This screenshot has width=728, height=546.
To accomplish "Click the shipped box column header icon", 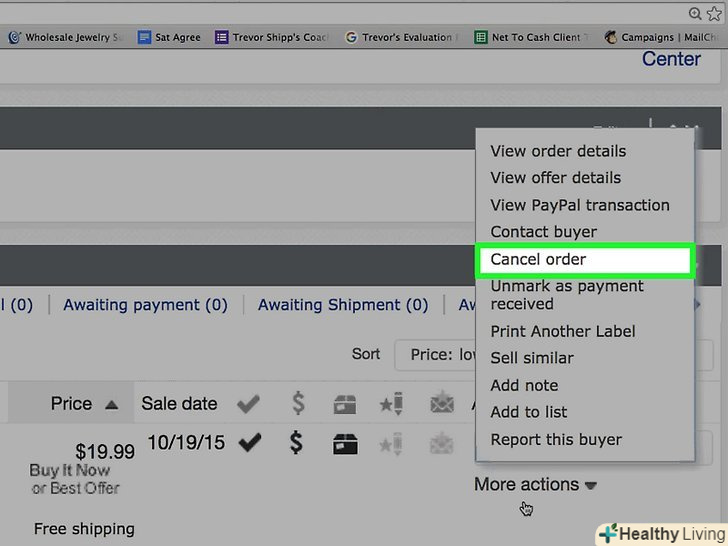I will (x=344, y=404).
